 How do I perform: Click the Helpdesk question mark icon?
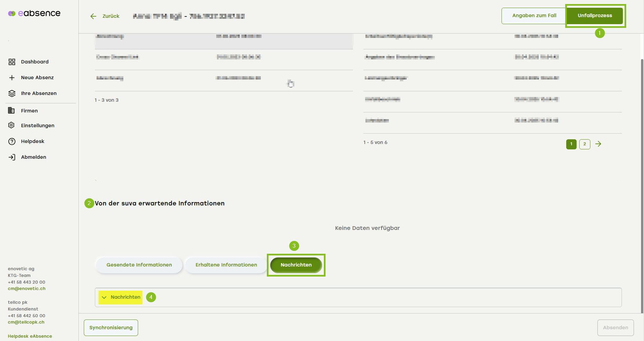click(x=12, y=141)
